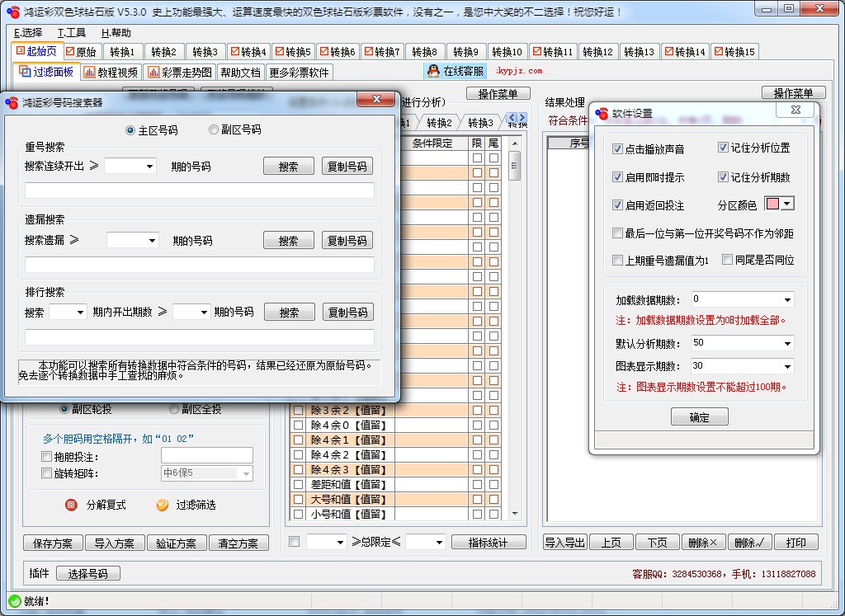Click the scrollbar beside the 条件限定 list
Image resolution: width=845 pixels, height=616 pixels.
pyautogui.click(x=513, y=165)
